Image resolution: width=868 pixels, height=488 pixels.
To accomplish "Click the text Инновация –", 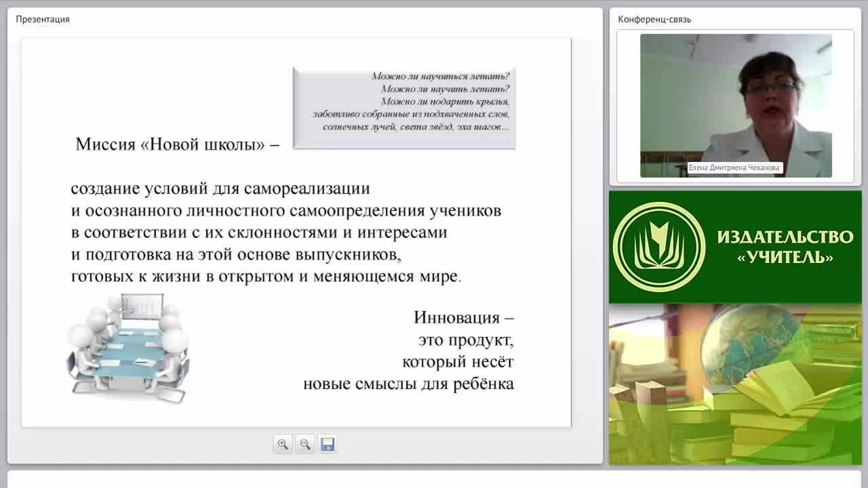I will pos(464,317).
